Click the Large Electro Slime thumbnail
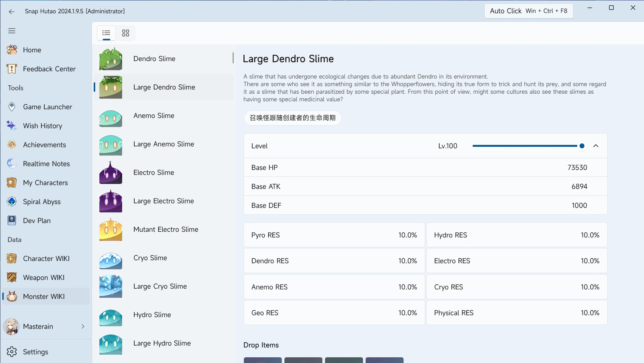This screenshot has width=644, height=363. coord(111,201)
